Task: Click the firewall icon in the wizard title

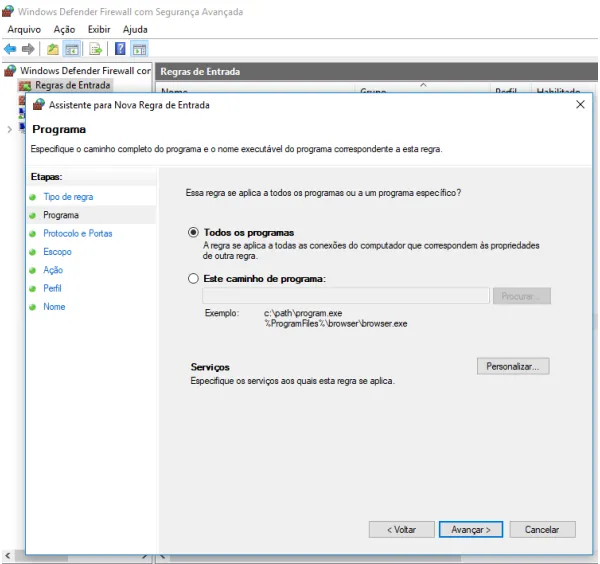Action: (39, 104)
